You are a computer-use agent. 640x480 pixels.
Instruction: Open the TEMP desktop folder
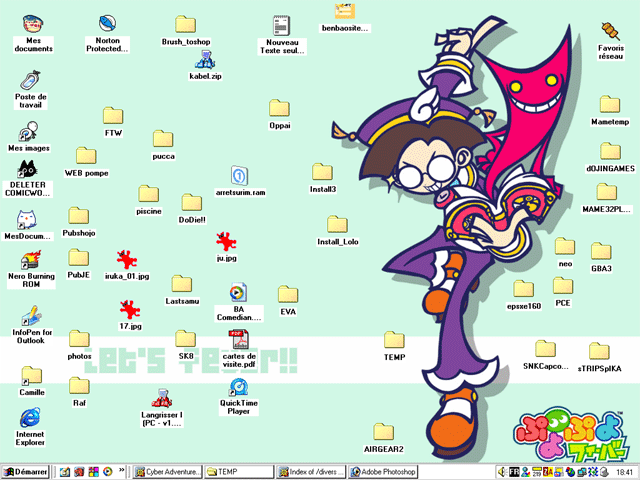(394, 341)
